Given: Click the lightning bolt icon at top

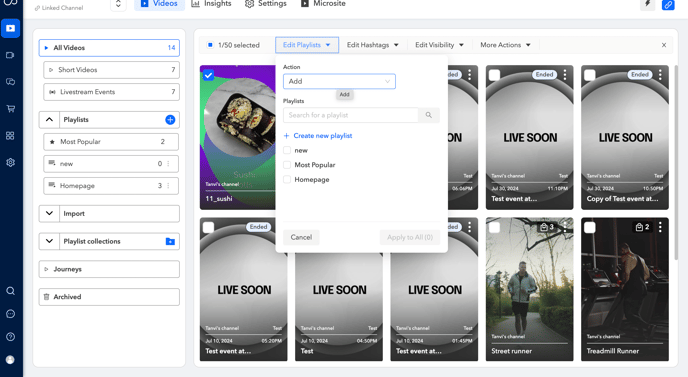Looking at the screenshot, I should click(x=648, y=4).
